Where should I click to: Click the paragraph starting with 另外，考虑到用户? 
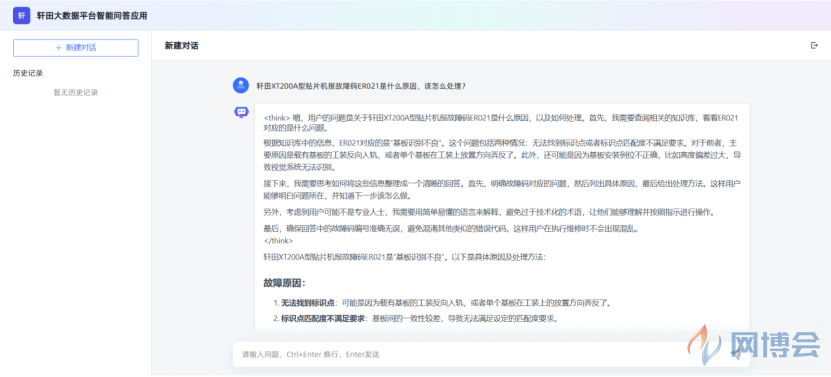(489, 213)
